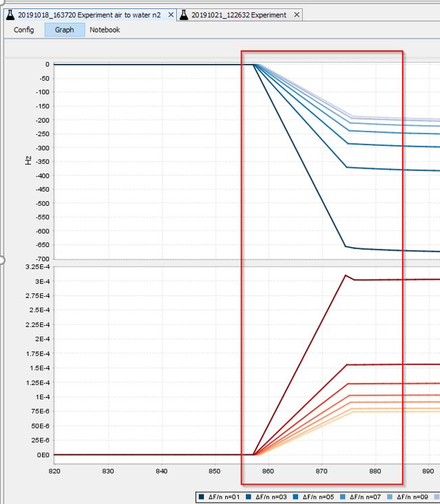Click the 1.5E-4 dissipation axis value

[40, 368]
